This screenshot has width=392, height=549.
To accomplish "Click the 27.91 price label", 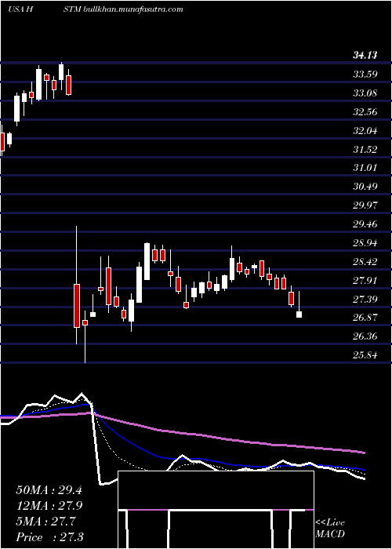I will click(365, 280).
